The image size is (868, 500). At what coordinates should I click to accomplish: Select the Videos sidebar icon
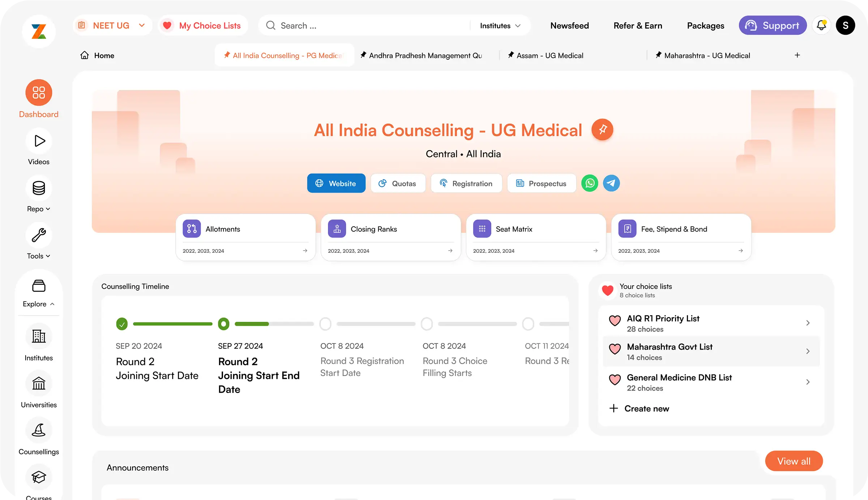(39, 141)
